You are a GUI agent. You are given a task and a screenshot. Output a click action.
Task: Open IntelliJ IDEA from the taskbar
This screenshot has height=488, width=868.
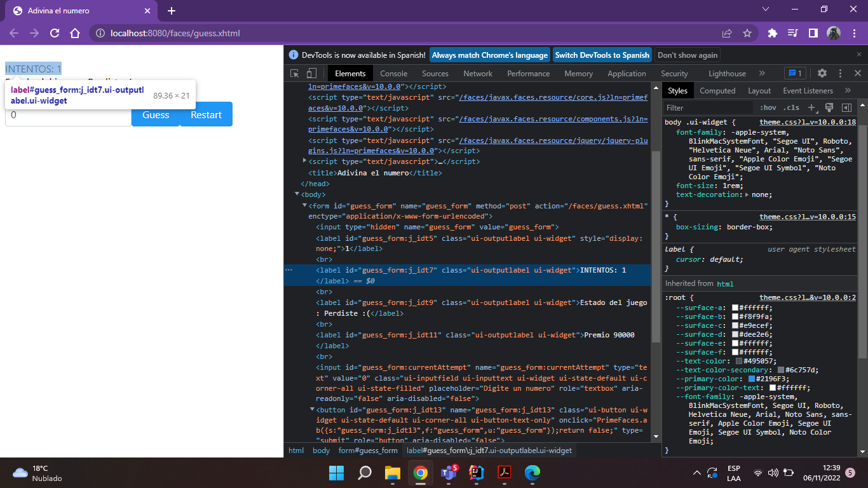477,473
